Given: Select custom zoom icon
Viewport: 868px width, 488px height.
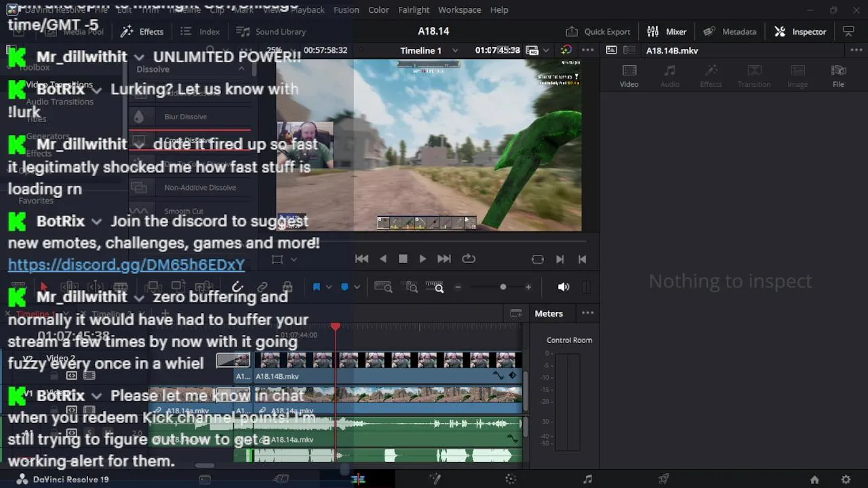Looking at the screenshot, I should click(x=435, y=287).
